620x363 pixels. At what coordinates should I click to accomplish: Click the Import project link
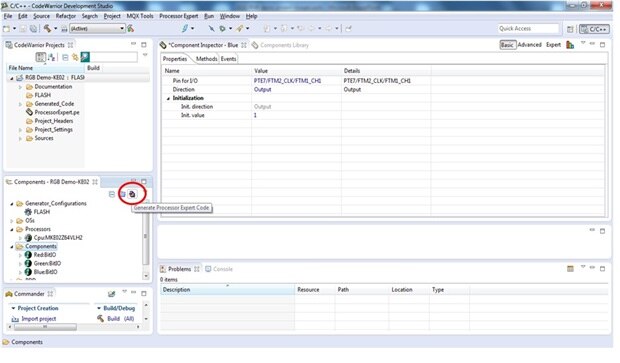39,319
